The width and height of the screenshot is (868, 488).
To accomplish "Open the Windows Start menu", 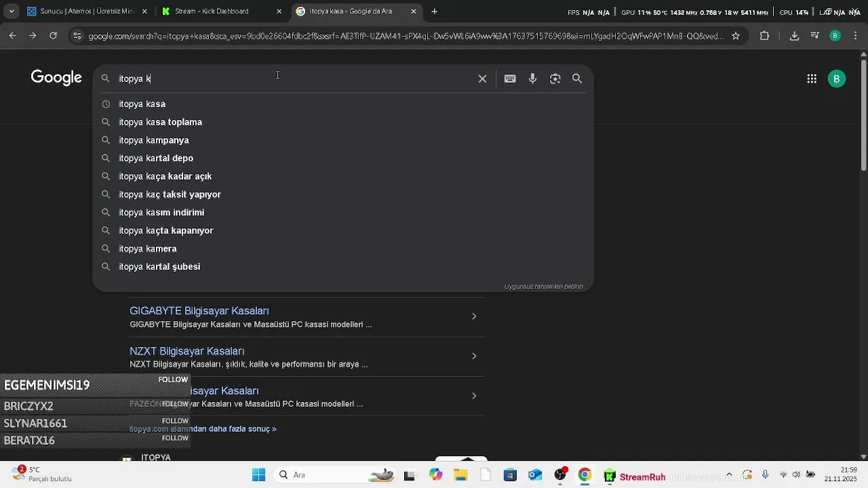I will click(x=258, y=475).
